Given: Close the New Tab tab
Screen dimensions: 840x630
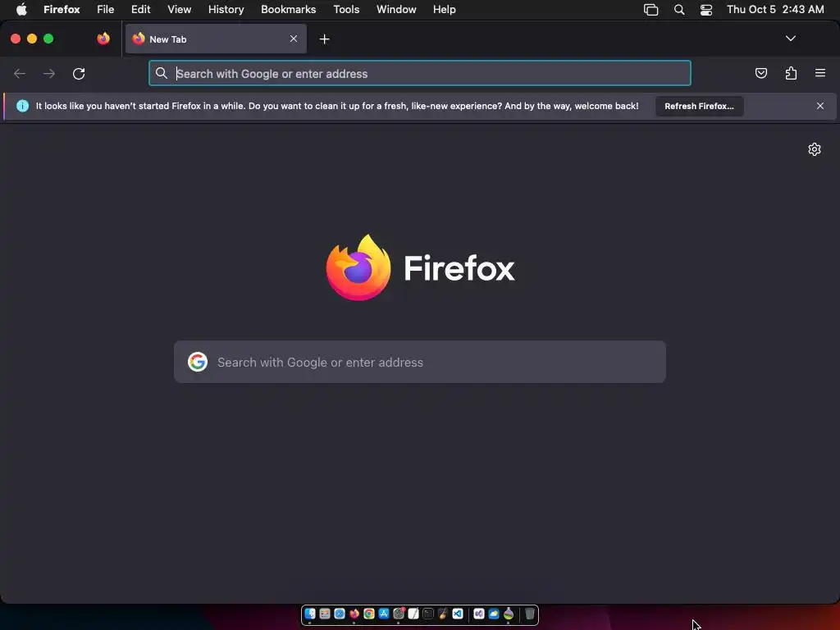Looking at the screenshot, I should click(x=294, y=39).
